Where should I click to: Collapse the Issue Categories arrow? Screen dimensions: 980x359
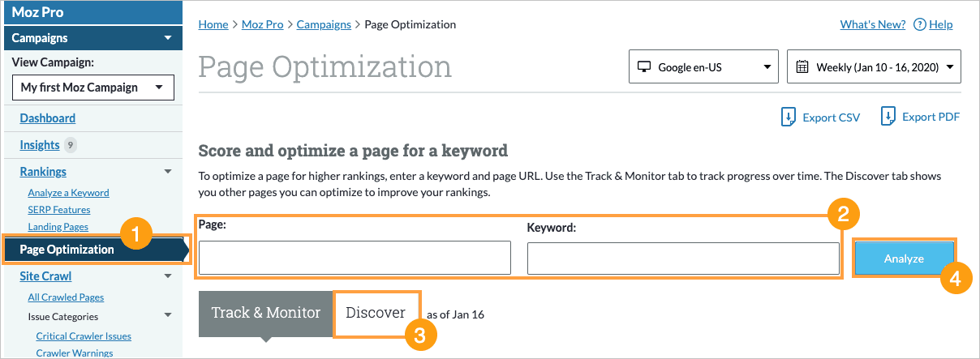point(168,316)
